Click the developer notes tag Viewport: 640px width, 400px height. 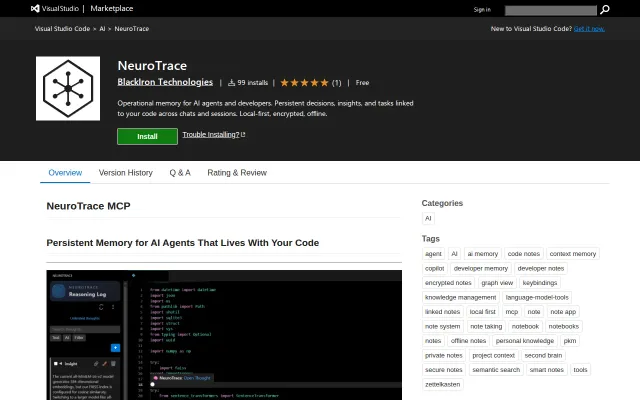[541, 269]
